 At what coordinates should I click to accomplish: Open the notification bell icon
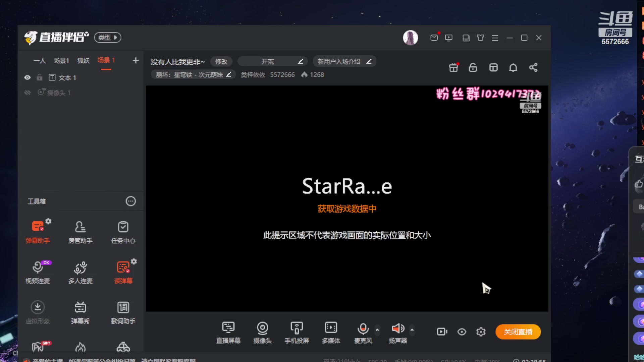(x=513, y=68)
